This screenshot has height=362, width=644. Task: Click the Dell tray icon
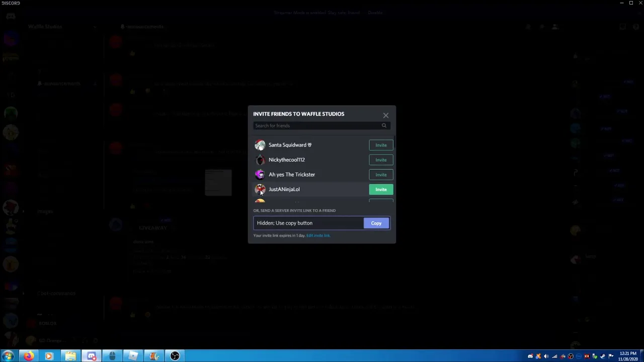(579, 356)
